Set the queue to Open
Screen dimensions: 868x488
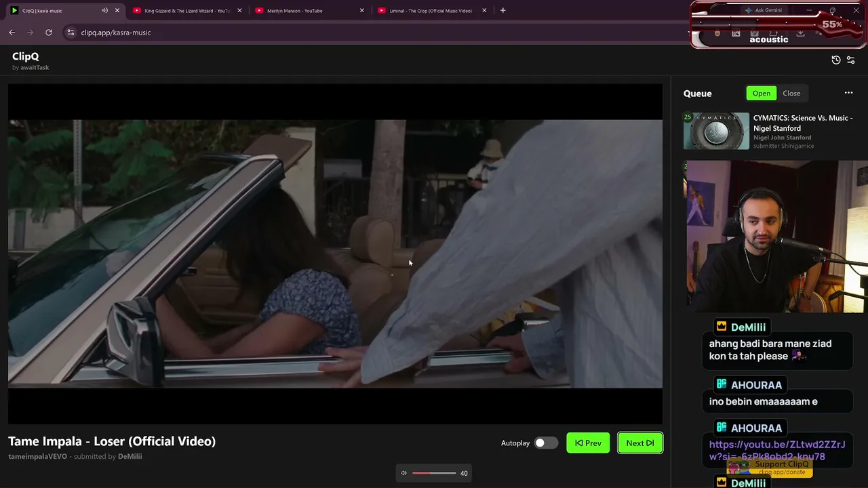click(762, 94)
